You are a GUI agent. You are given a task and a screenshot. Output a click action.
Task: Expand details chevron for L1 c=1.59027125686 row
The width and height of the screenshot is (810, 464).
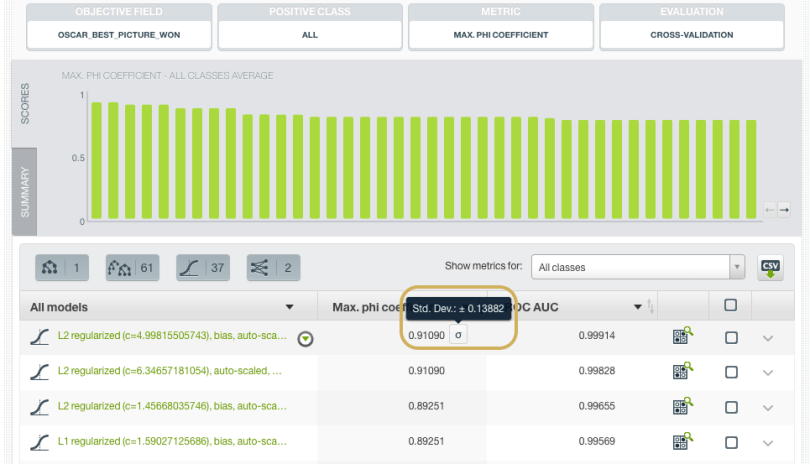tap(768, 443)
